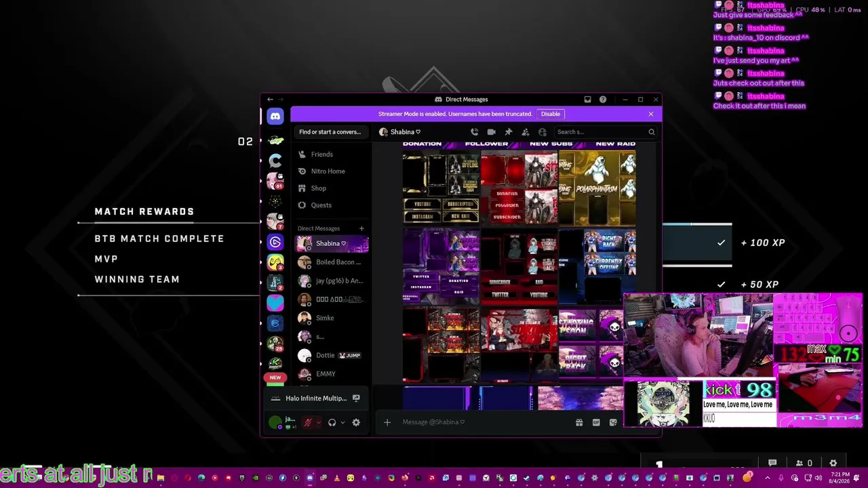
Task: Add friends to the DM
Action: coord(525,132)
